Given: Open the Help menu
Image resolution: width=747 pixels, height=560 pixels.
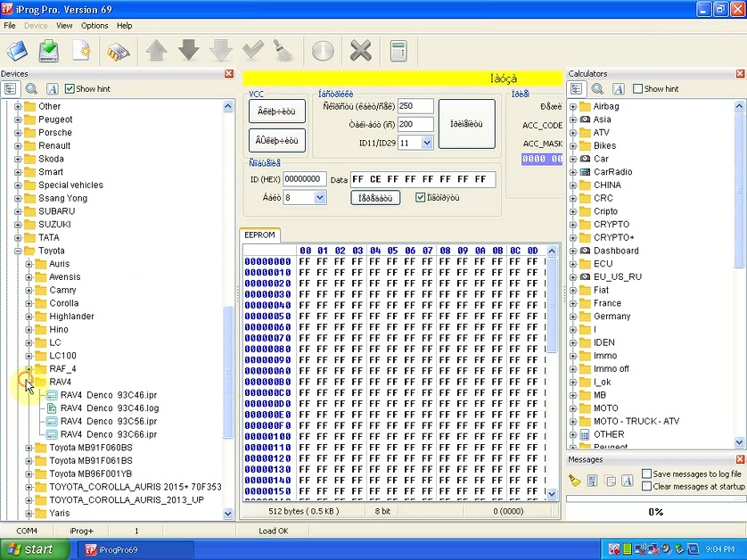Looking at the screenshot, I should point(124,26).
